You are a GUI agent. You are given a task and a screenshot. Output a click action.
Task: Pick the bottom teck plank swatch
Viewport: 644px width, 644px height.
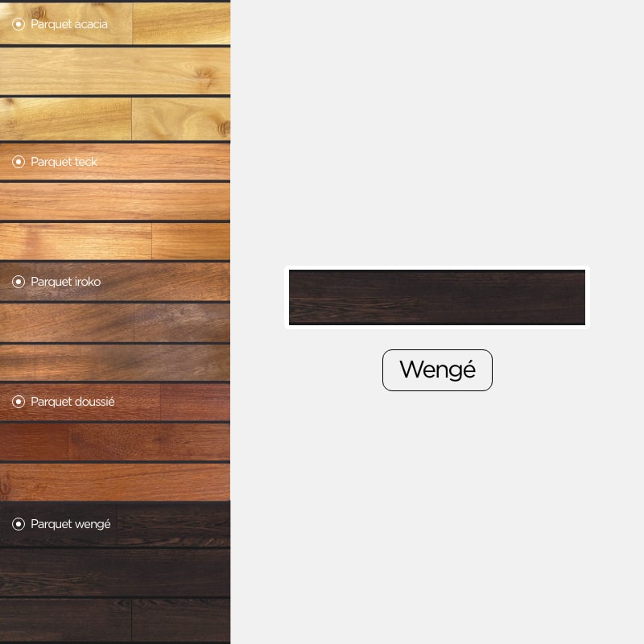pos(115,242)
